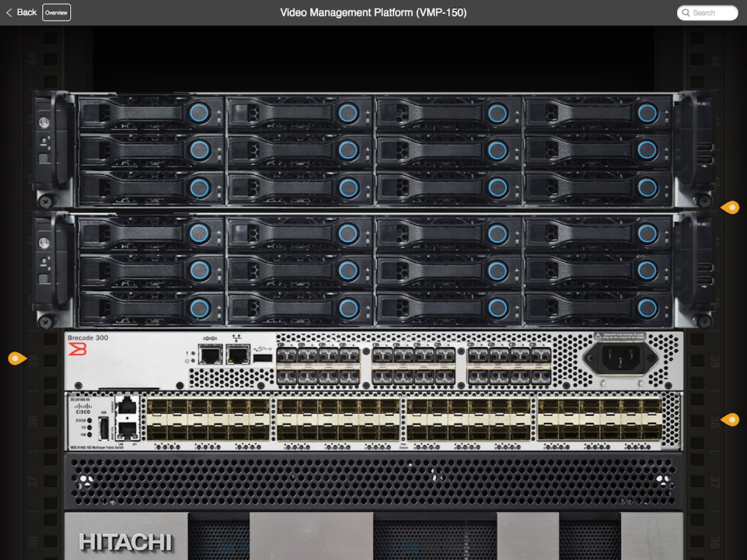This screenshot has width=747, height=560.
Task: Click the black perforated vent panel below Cisco
Action: [374, 481]
